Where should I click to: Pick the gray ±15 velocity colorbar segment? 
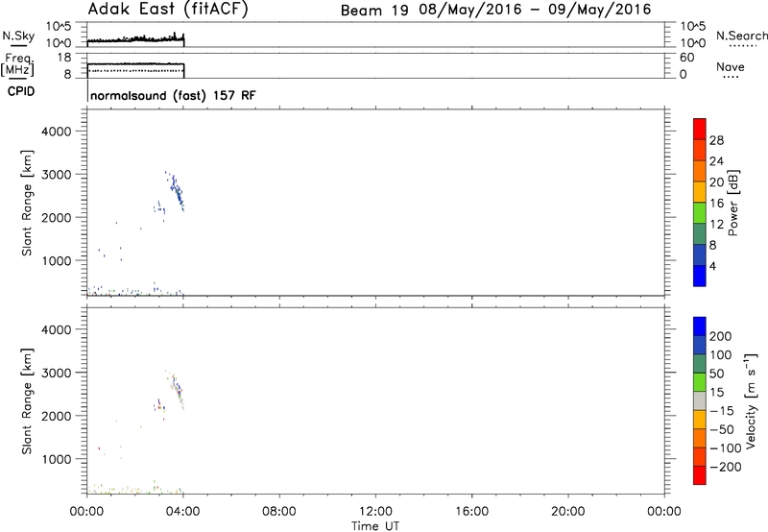point(700,400)
